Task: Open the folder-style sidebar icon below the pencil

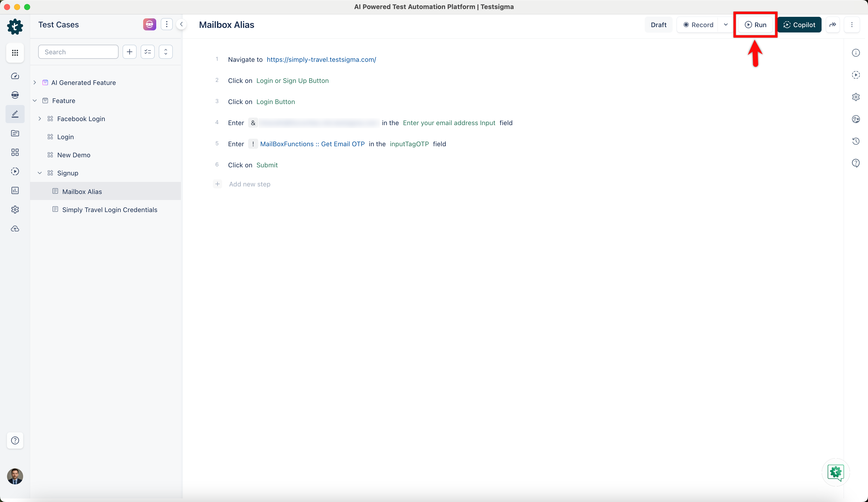Action: tap(15, 133)
